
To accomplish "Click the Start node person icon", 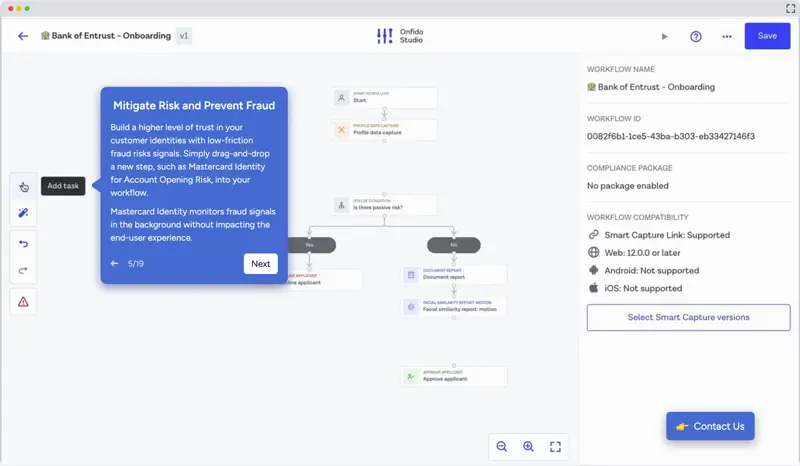I will (341, 97).
